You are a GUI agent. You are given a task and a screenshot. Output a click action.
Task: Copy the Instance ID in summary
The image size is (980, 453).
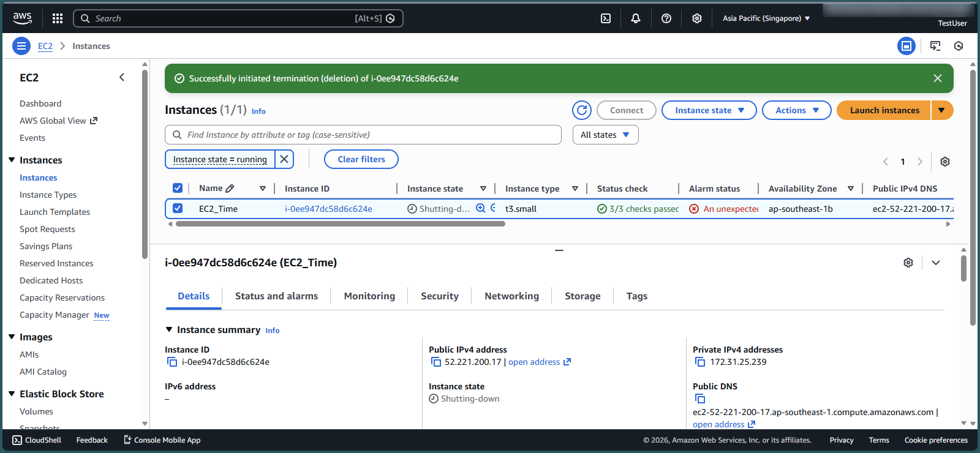click(x=172, y=362)
